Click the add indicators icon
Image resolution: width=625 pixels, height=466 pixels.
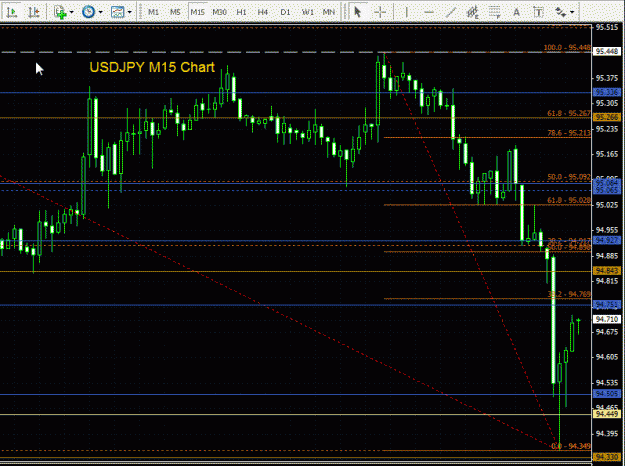point(60,12)
